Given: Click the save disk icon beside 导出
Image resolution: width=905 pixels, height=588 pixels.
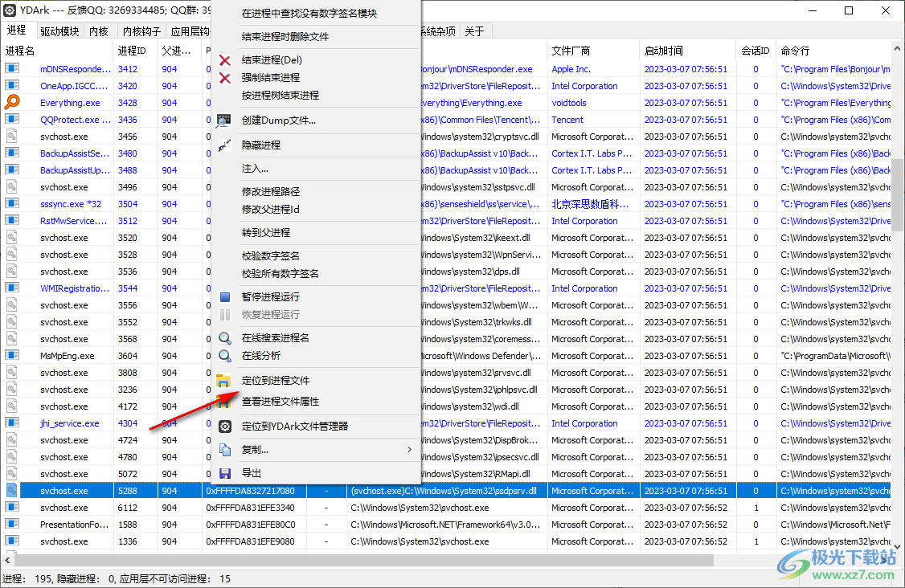Looking at the screenshot, I should pos(225,474).
